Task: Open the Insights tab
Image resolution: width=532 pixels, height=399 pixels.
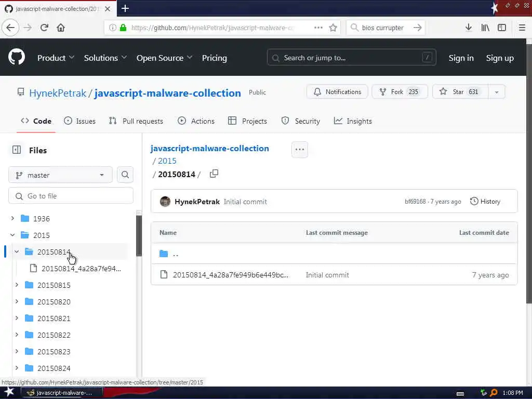Action: (353, 121)
